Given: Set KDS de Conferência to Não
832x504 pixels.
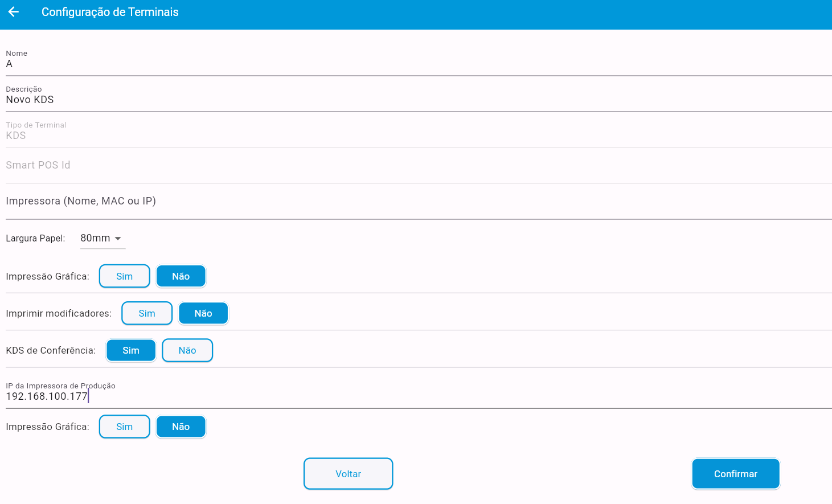Looking at the screenshot, I should [x=187, y=350].
